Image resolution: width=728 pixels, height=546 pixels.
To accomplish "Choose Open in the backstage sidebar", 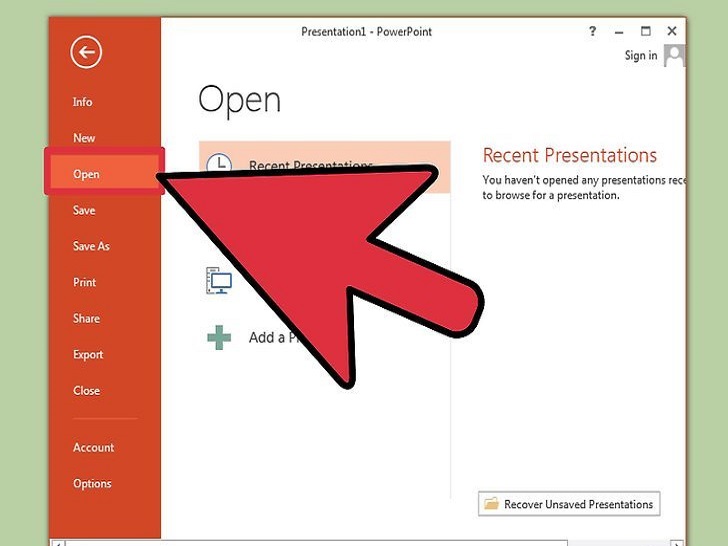I will (104, 172).
